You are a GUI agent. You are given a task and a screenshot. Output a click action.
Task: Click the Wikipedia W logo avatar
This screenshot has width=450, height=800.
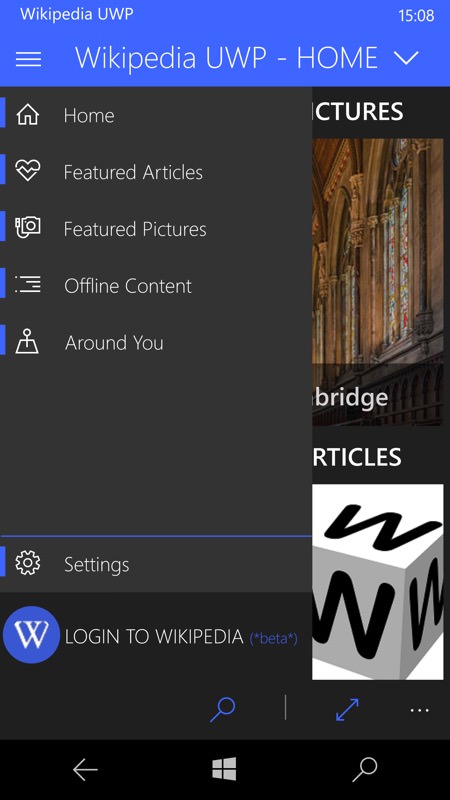[x=31, y=635]
